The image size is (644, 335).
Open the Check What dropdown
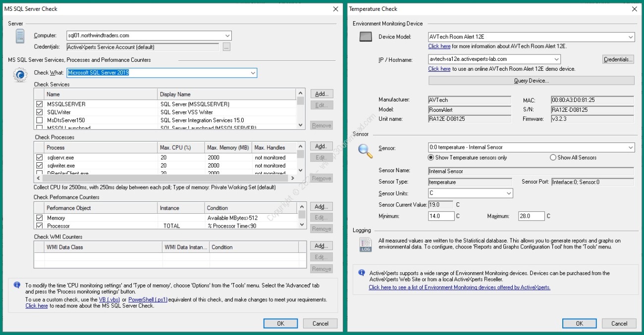pos(253,73)
